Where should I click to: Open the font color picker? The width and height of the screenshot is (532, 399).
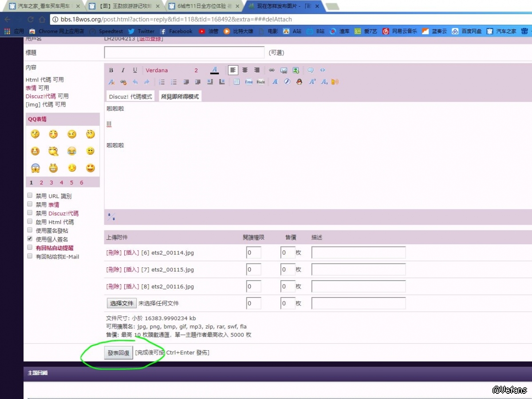(215, 70)
